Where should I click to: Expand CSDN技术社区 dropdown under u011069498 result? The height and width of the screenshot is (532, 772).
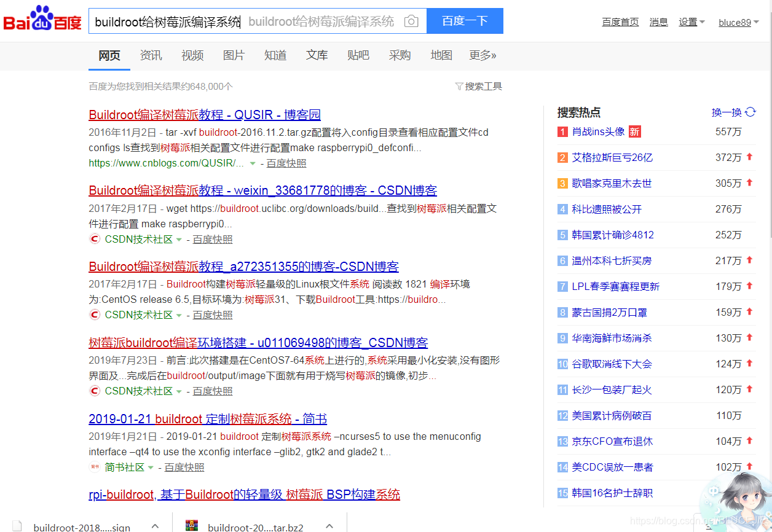pyautogui.click(x=179, y=391)
